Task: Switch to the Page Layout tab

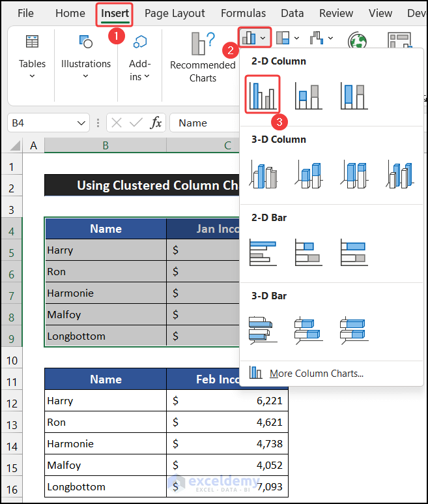Action: point(175,13)
